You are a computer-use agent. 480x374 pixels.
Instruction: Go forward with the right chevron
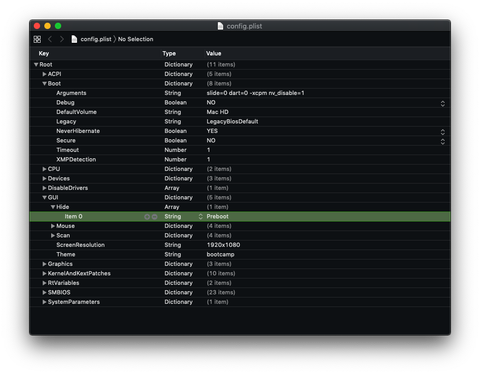pos(62,39)
